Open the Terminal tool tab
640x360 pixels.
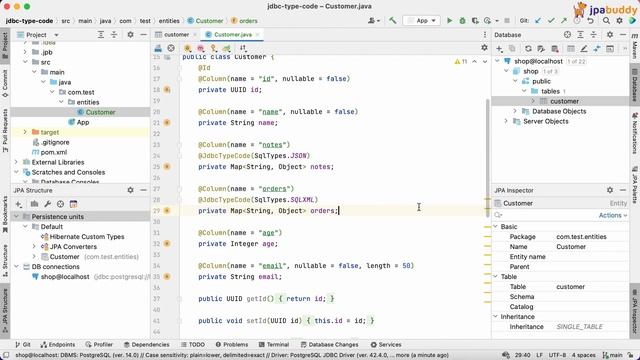coord(273,344)
